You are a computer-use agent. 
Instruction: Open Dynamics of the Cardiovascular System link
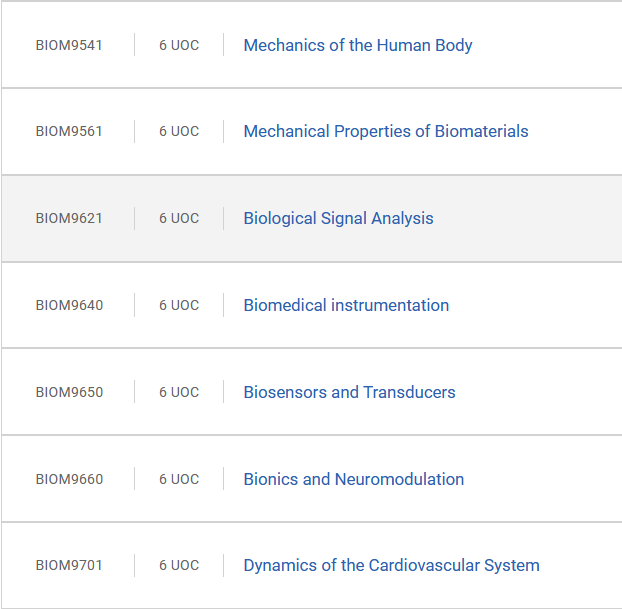point(392,565)
